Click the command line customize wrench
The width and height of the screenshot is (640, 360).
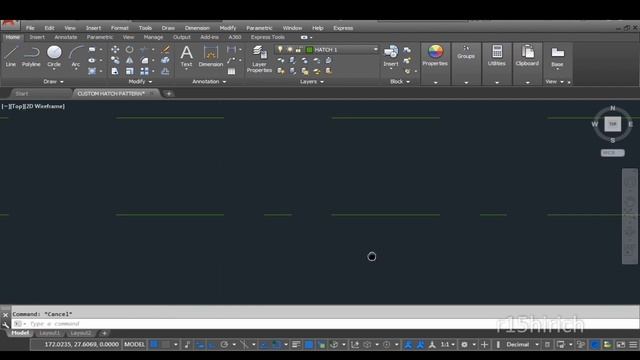(5, 324)
